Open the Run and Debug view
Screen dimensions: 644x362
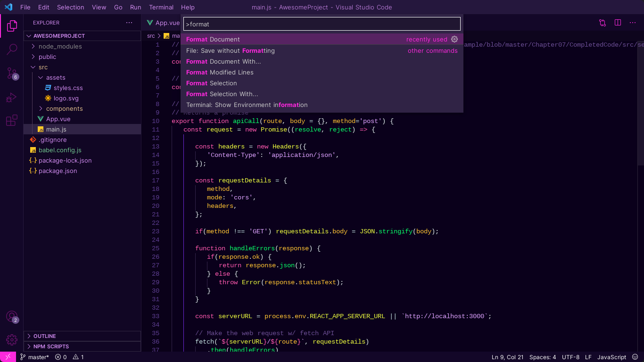(12, 98)
